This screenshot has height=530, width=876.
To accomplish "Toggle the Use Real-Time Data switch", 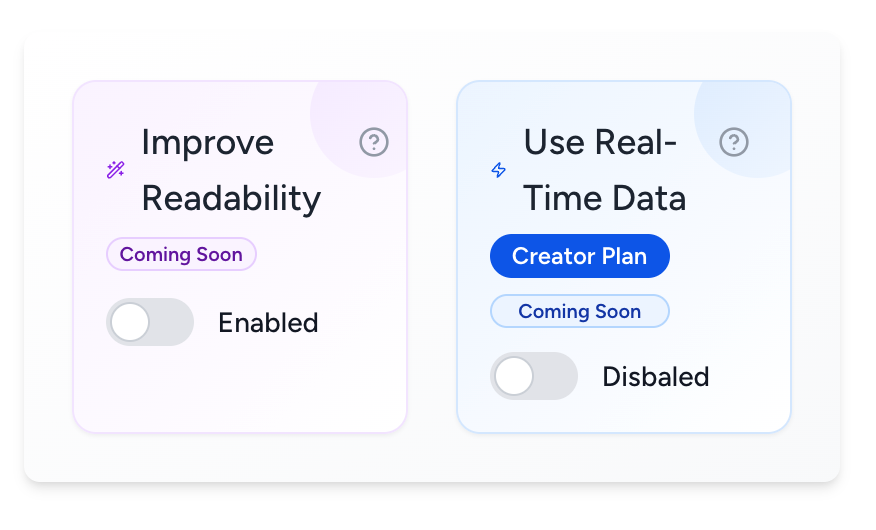I will click(x=534, y=376).
